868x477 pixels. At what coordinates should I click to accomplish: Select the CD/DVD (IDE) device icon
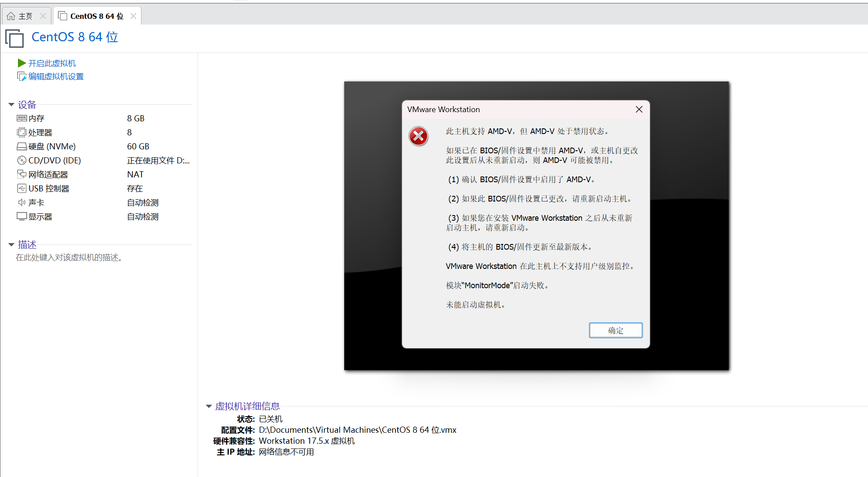tap(21, 160)
